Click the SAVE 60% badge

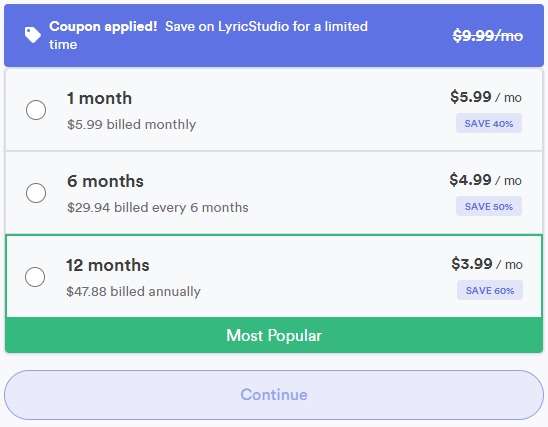[490, 290]
